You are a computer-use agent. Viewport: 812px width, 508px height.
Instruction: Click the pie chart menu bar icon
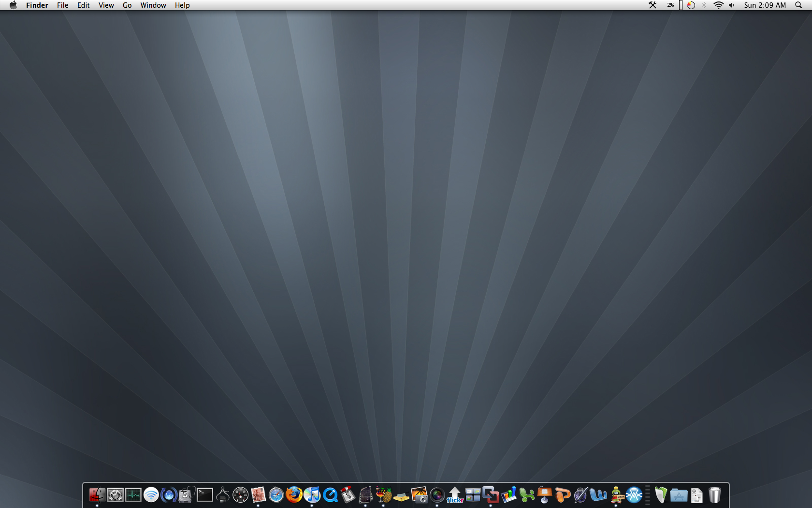point(691,5)
